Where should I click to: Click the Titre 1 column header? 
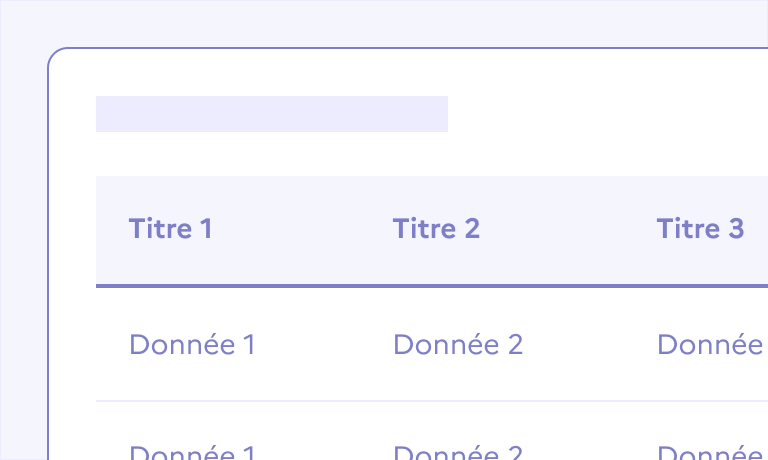pyautogui.click(x=170, y=229)
